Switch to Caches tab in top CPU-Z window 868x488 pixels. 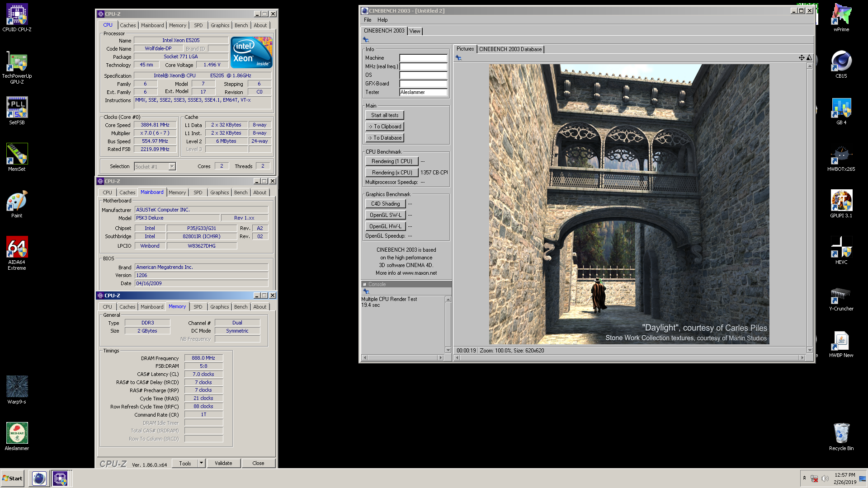[127, 25]
